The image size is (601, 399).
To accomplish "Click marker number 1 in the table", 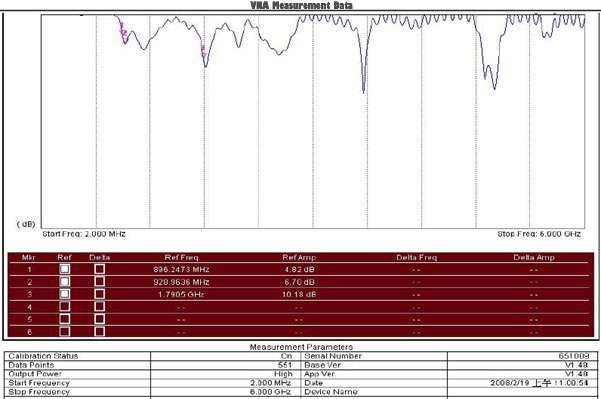I will [x=30, y=269].
